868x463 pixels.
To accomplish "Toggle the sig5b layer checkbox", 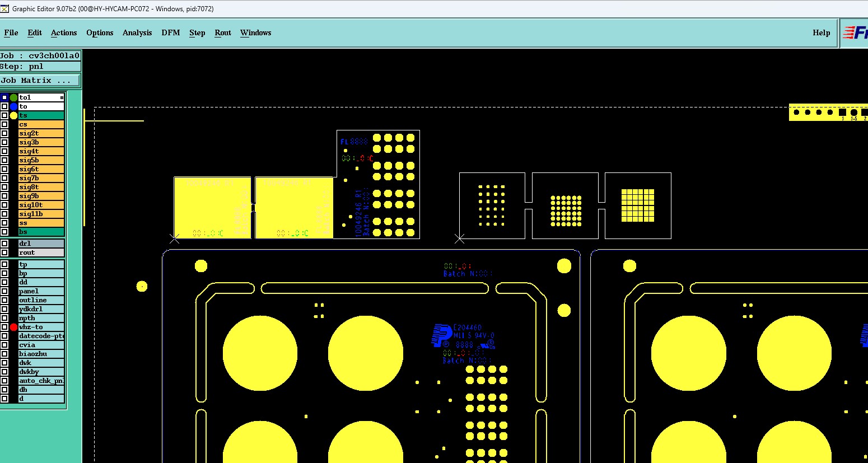I will tap(4, 160).
